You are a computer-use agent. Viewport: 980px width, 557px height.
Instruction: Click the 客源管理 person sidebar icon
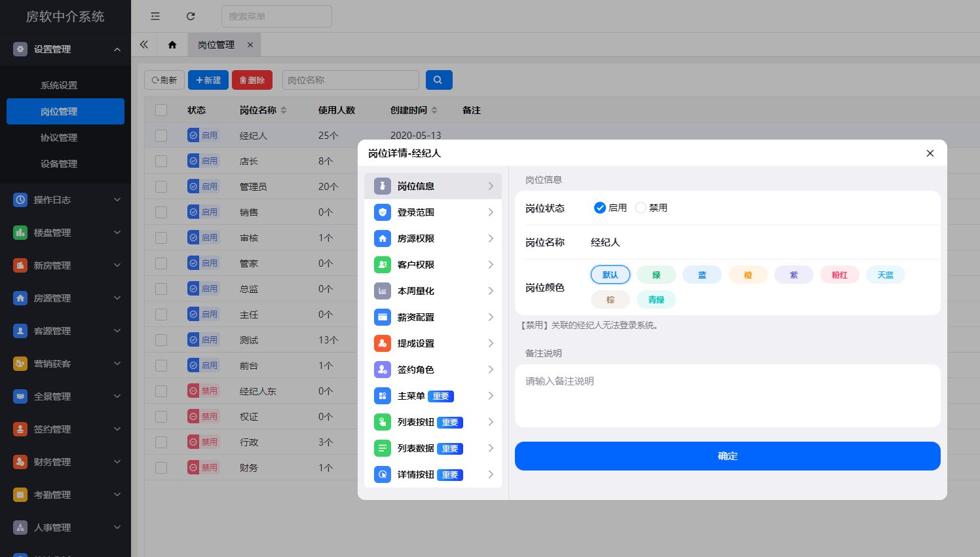(20, 331)
